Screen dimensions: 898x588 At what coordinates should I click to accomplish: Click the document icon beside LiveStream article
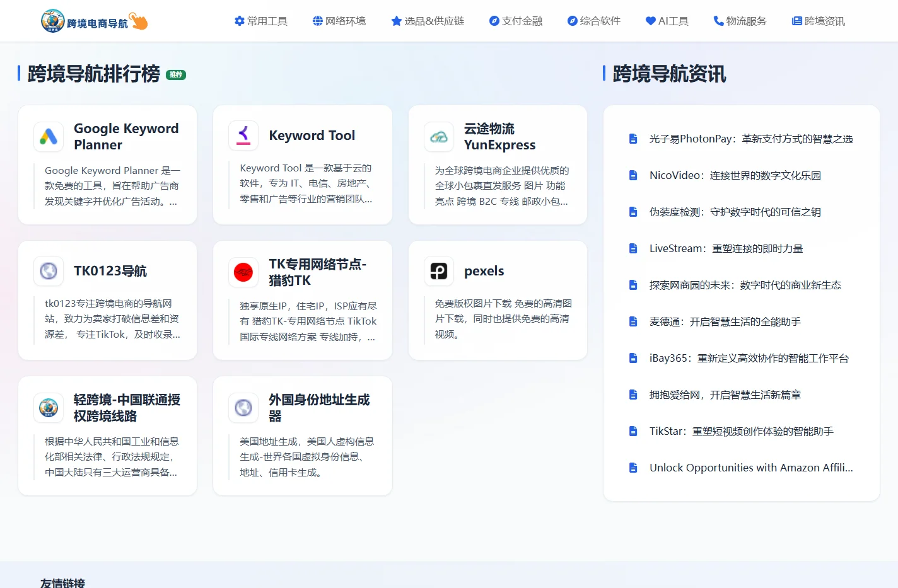pos(633,248)
